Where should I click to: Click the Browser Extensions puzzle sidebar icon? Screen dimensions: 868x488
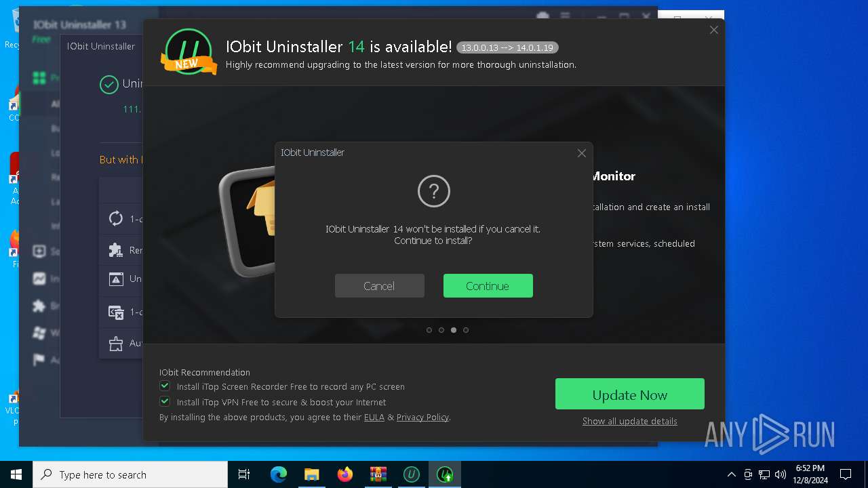point(39,306)
